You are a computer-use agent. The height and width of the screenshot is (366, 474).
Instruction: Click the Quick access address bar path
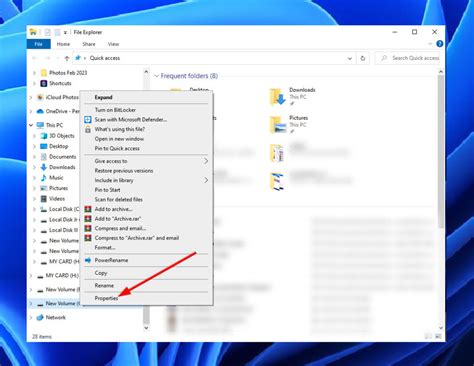pyautogui.click(x=105, y=58)
